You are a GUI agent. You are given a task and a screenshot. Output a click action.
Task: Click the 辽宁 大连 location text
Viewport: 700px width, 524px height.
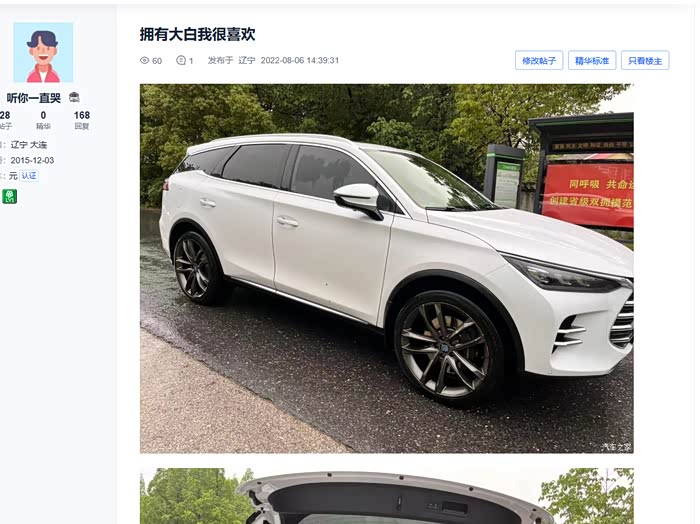29,145
